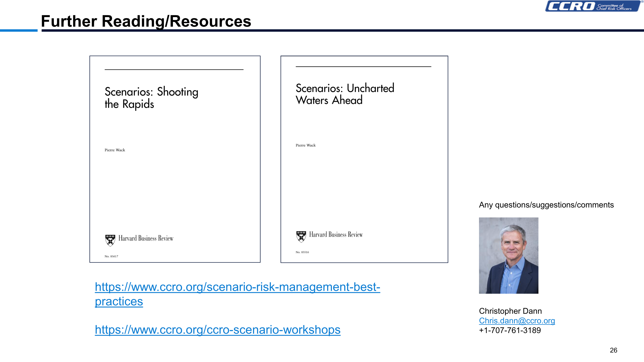Click Christopher Dann's portrait photo
The image size is (644, 362).
(508, 255)
